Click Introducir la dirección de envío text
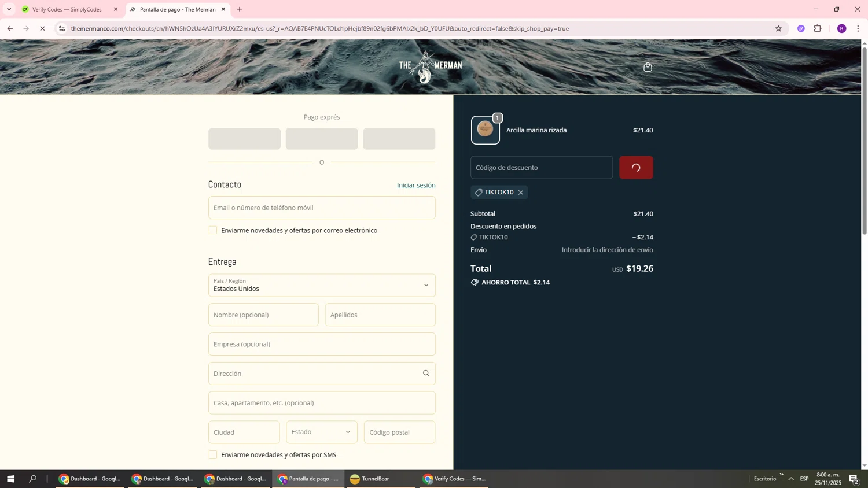This screenshot has height=488, width=868. [607, 250]
